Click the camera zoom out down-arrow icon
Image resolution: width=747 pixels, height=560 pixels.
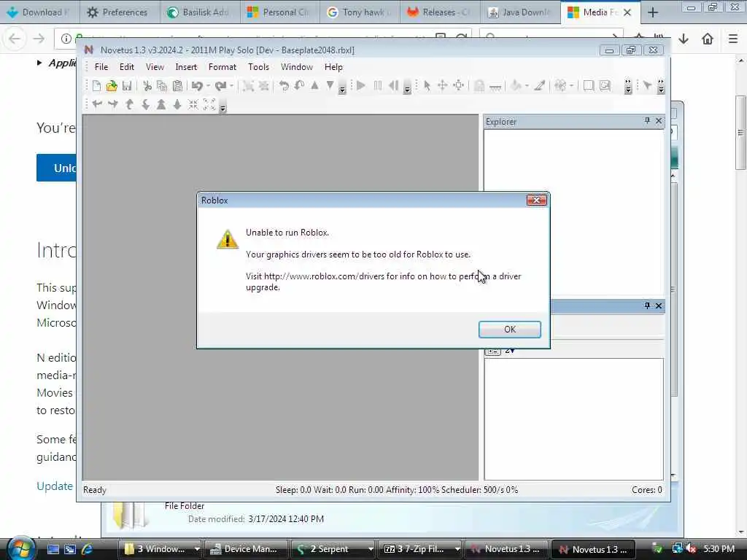tap(177, 104)
